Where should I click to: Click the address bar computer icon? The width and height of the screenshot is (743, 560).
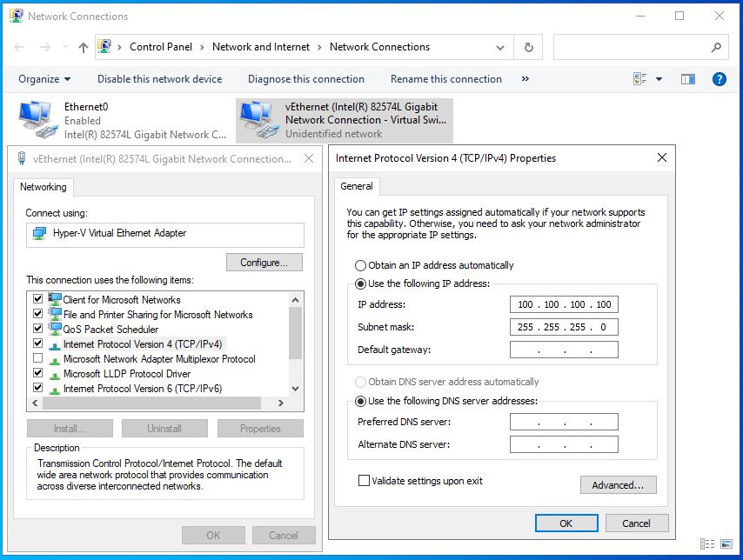104,46
